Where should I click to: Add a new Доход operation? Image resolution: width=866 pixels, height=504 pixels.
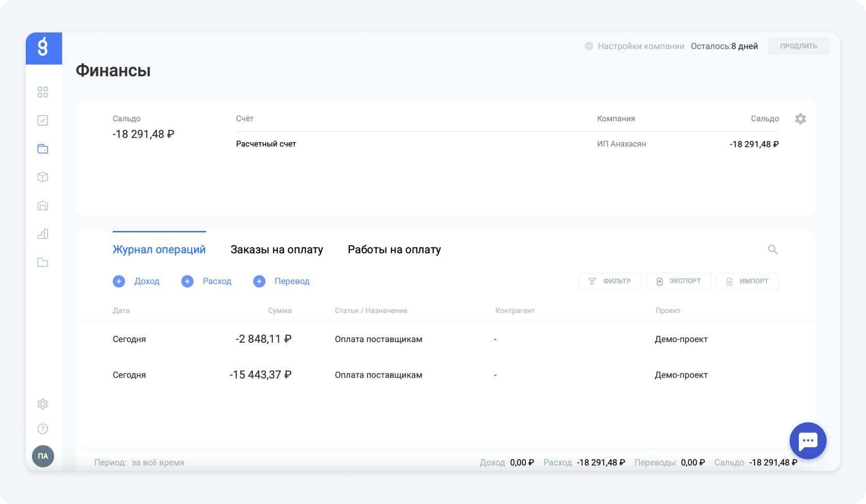pyautogui.click(x=136, y=281)
